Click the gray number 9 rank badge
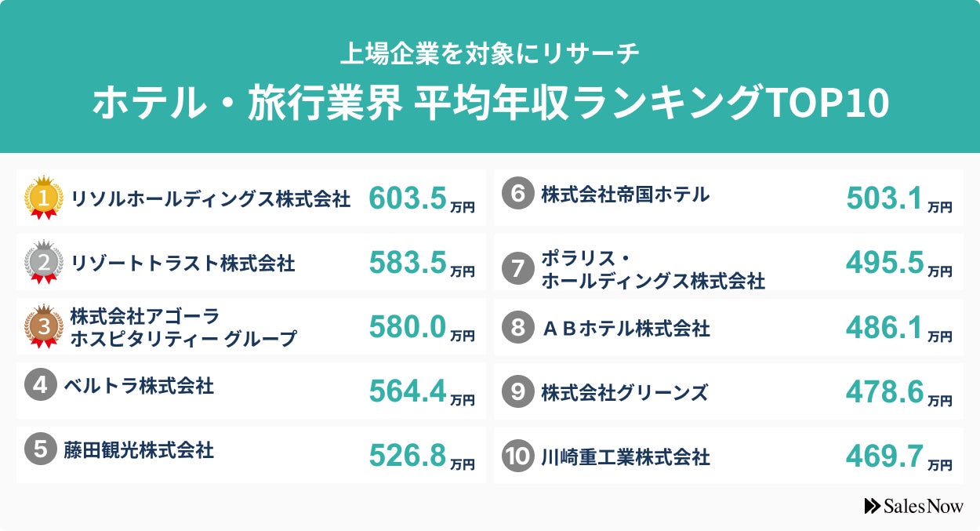 click(517, 392)
